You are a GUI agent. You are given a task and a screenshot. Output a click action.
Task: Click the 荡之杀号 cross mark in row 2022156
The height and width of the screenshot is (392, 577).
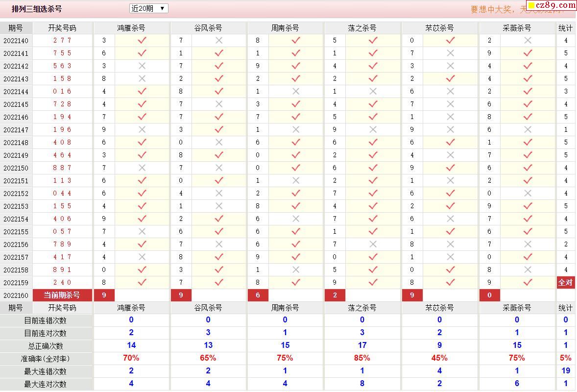click(373, 244)
